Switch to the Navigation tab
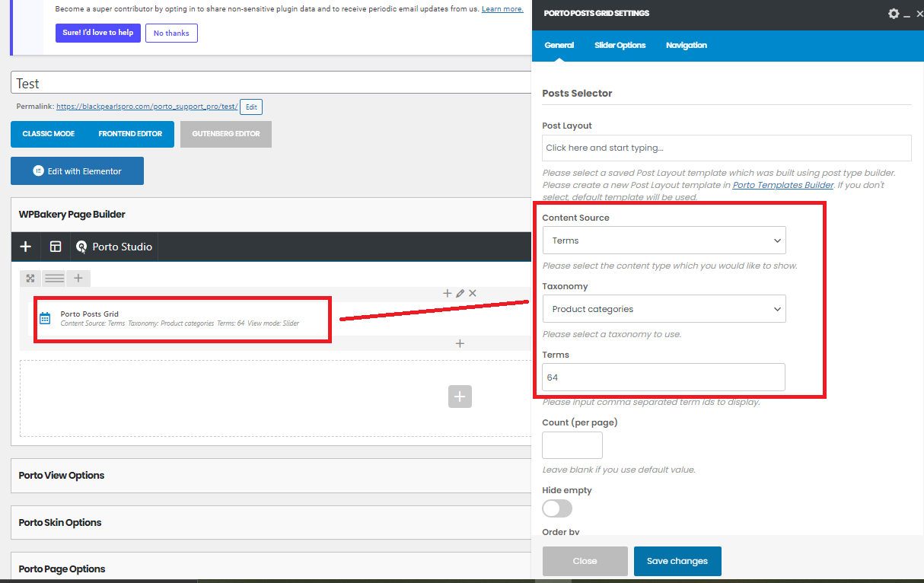The image size is (924, 583). pyautogui.click(x=687, y=46)
